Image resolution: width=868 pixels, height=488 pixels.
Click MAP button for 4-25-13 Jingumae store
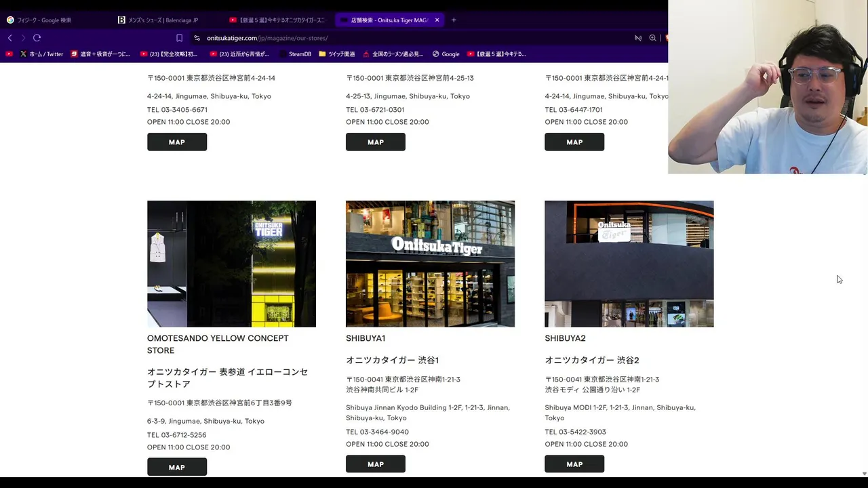pyautogui.click(x=376, y=142)
